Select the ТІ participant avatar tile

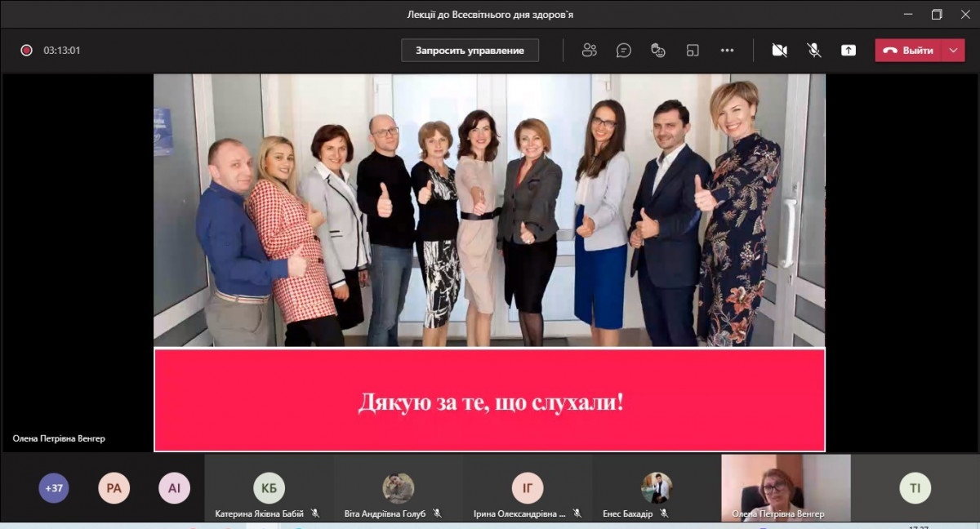click(915, 488)
